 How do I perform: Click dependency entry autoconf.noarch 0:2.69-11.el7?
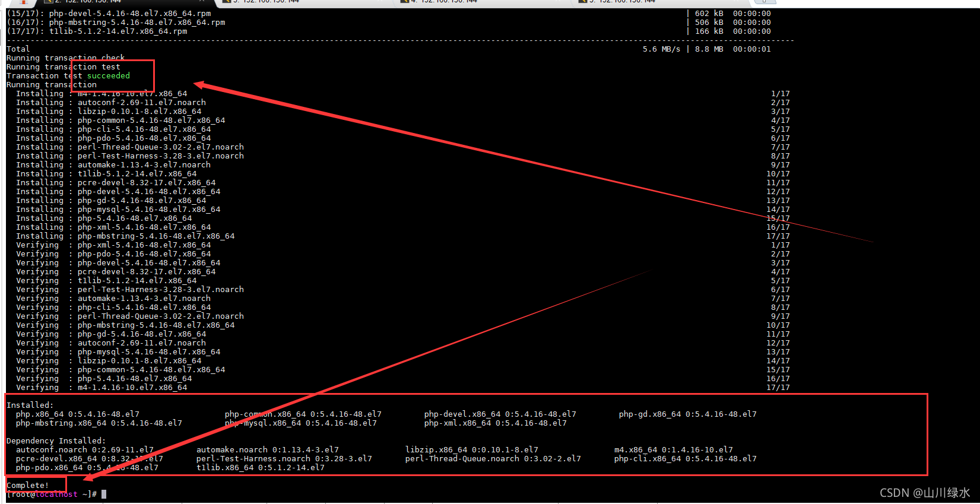85,449
